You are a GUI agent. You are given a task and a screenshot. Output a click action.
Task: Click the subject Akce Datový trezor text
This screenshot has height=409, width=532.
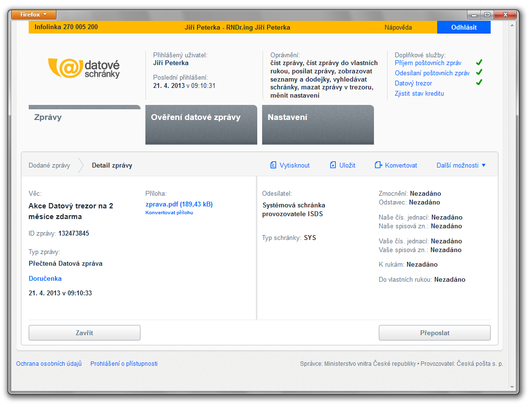[x=71, y=211]
